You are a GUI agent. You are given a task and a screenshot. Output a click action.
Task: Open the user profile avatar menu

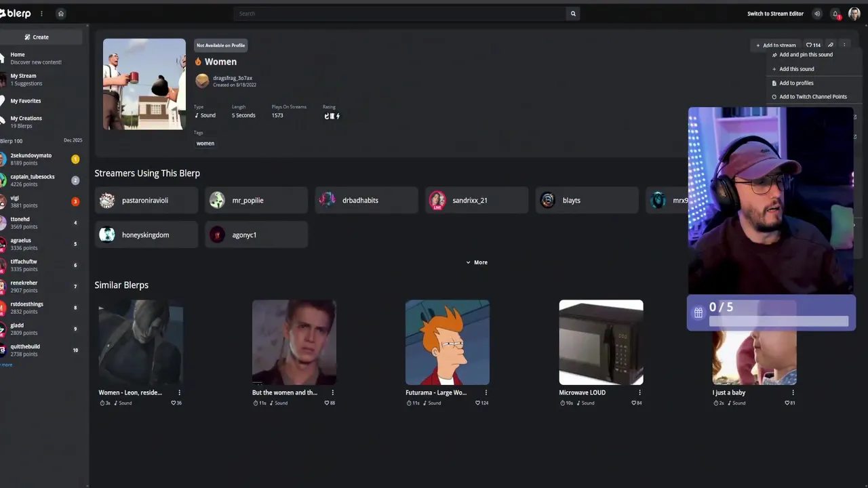coord(854,14)
